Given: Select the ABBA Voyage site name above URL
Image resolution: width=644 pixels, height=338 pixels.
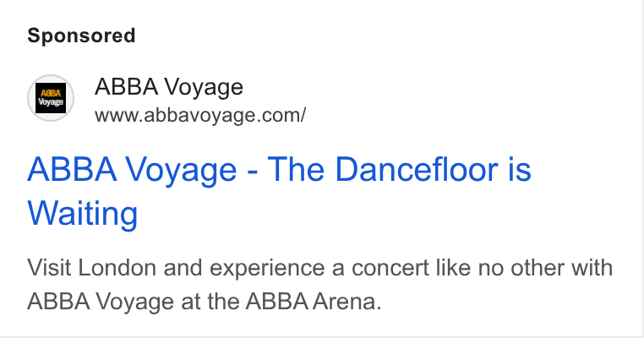Looking at the screenshot, I should pos(169,87).
